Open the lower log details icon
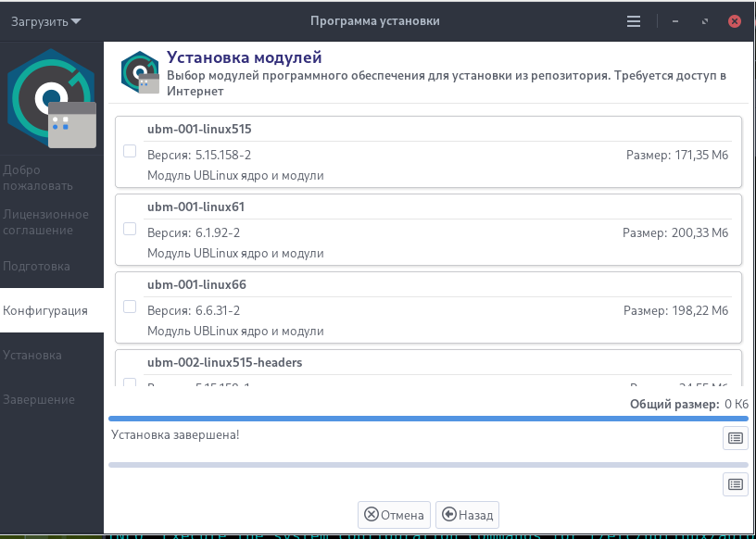 [x=735, y=484]
